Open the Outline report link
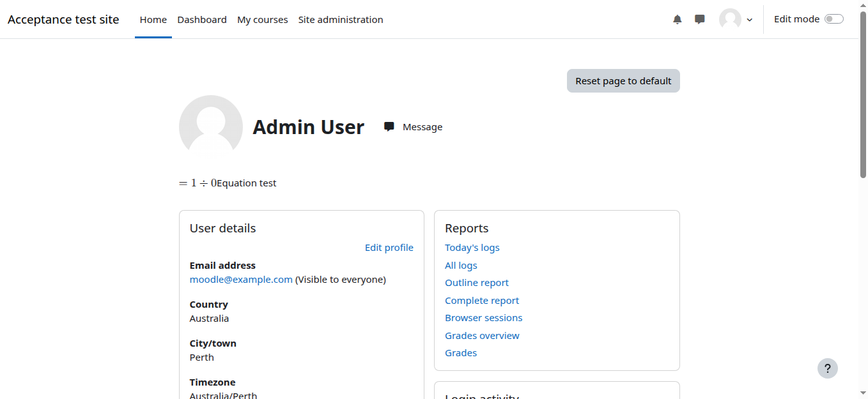This screenshot has height=399, width=868. coord(477,283)
